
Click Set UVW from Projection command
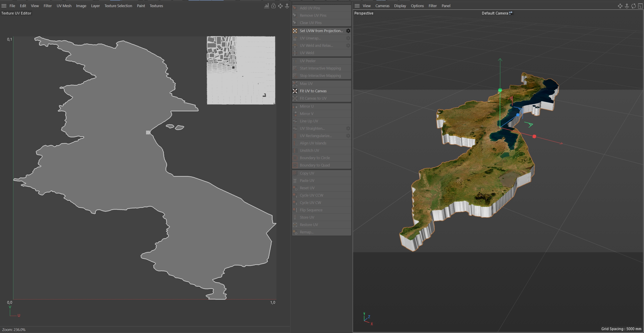(x=321, y=31)
